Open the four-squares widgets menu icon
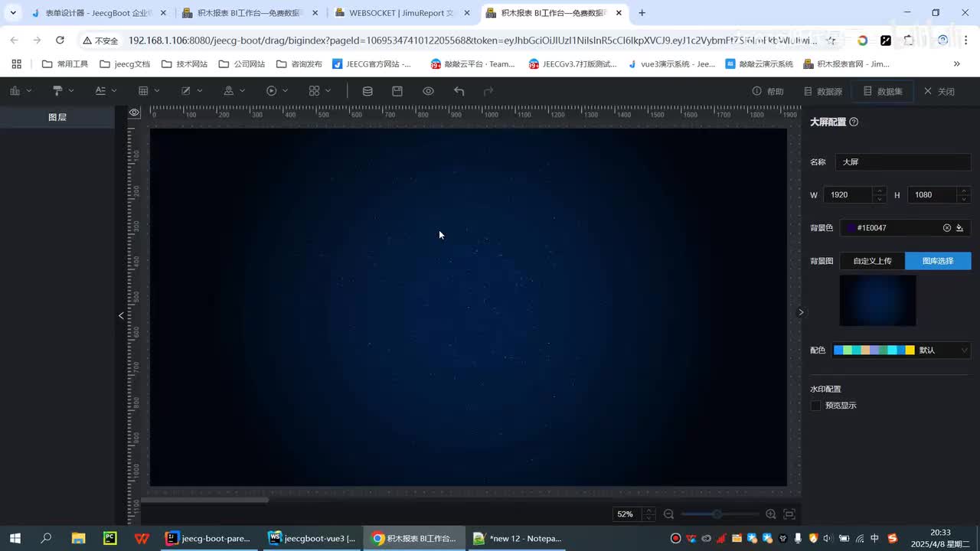 (x=314, y=91)
